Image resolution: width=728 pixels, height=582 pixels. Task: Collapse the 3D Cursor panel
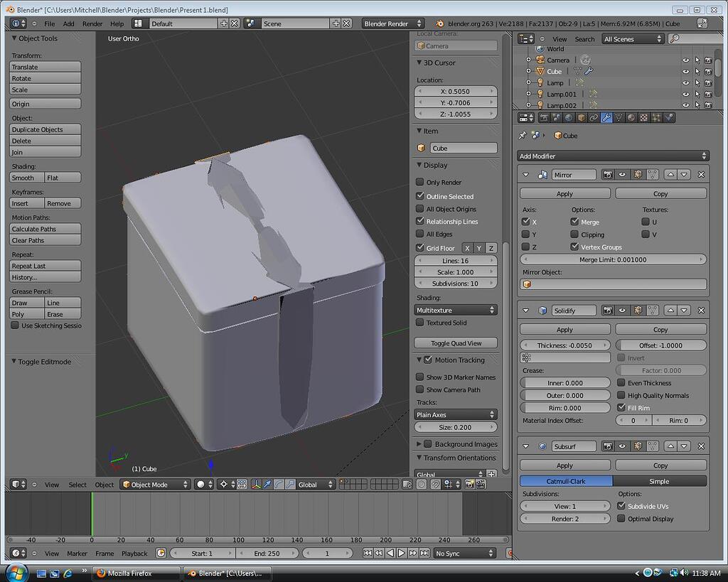click(419, 63)
